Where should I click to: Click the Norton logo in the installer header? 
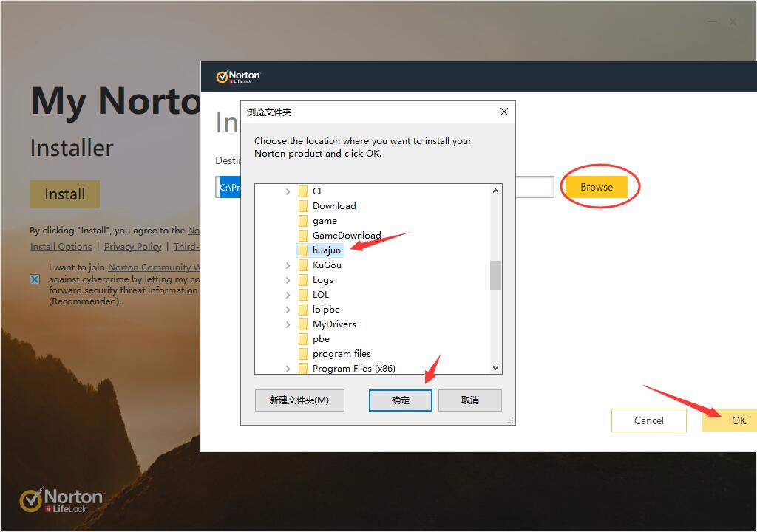click(x=238, y=76)
